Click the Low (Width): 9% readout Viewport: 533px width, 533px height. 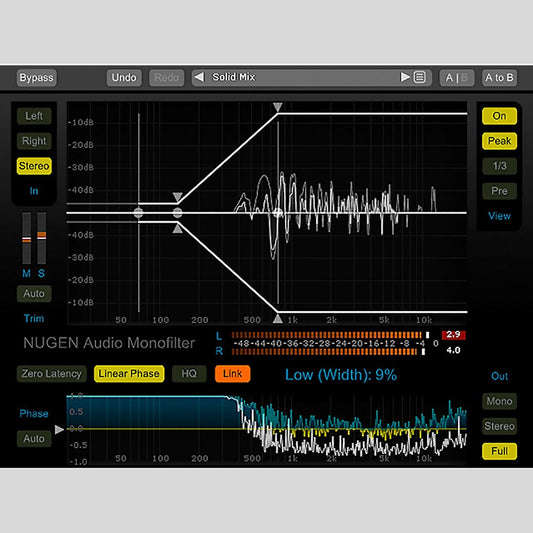pos(341,375)
